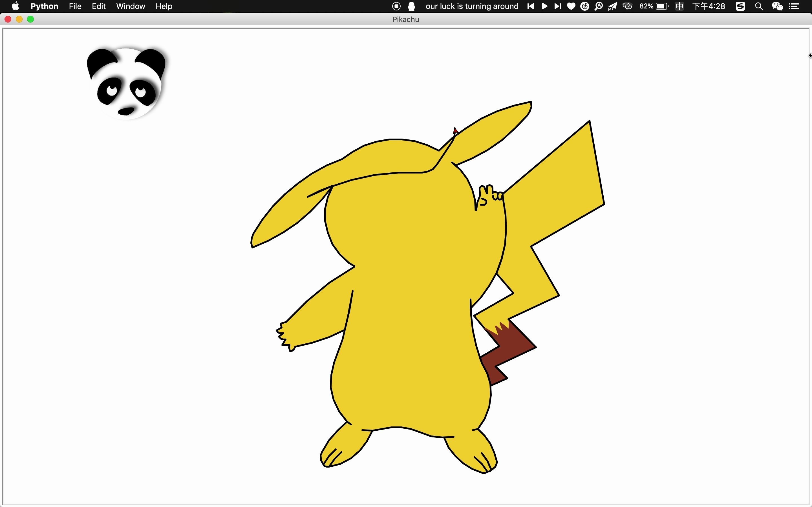This screenshot has width=812, height=507.
Task: Switch input method with 中 icon
Action: (679, 6)
